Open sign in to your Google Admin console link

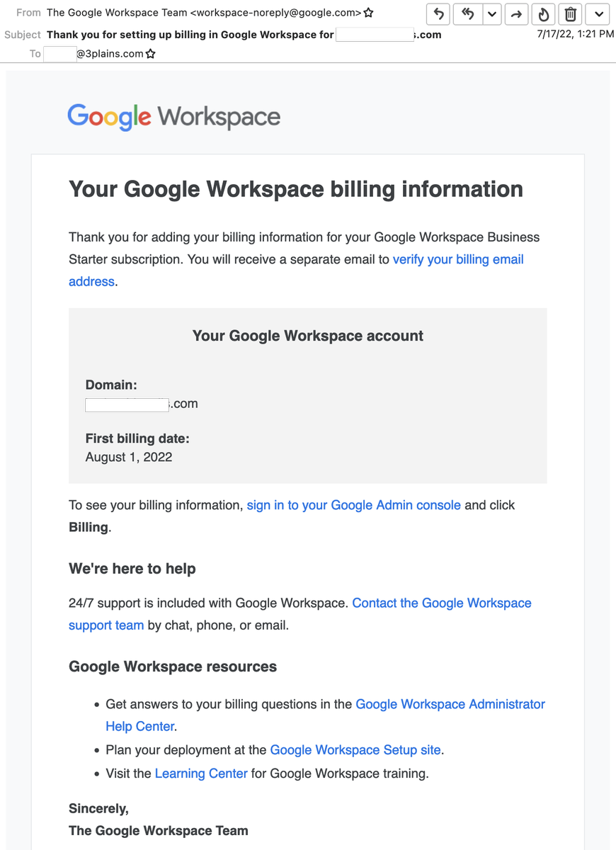point(353,505)
